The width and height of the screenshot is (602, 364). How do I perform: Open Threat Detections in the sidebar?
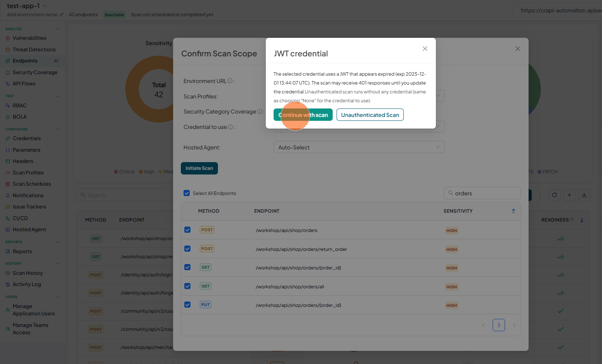[x=34, y=49]
